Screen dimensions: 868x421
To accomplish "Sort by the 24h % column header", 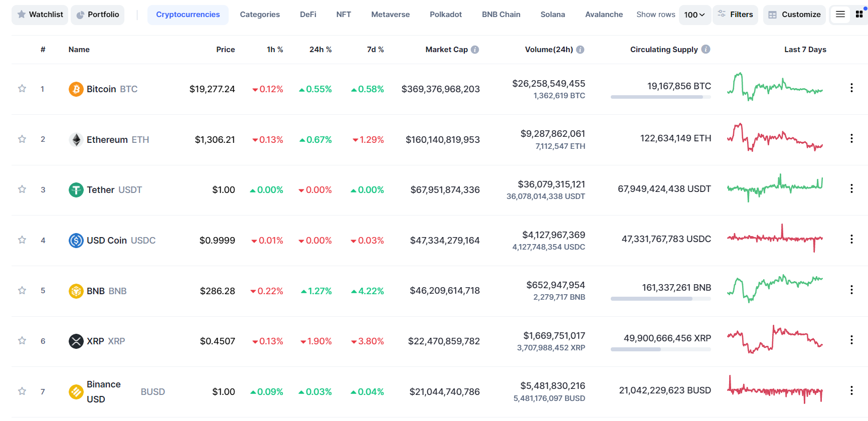I will 320,50.
